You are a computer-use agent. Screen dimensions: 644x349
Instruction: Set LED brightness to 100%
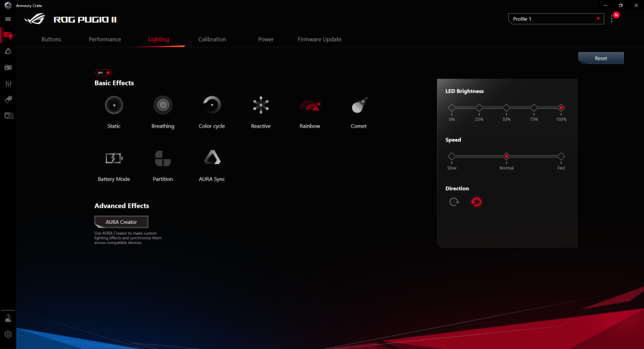(x=561, y=108)
